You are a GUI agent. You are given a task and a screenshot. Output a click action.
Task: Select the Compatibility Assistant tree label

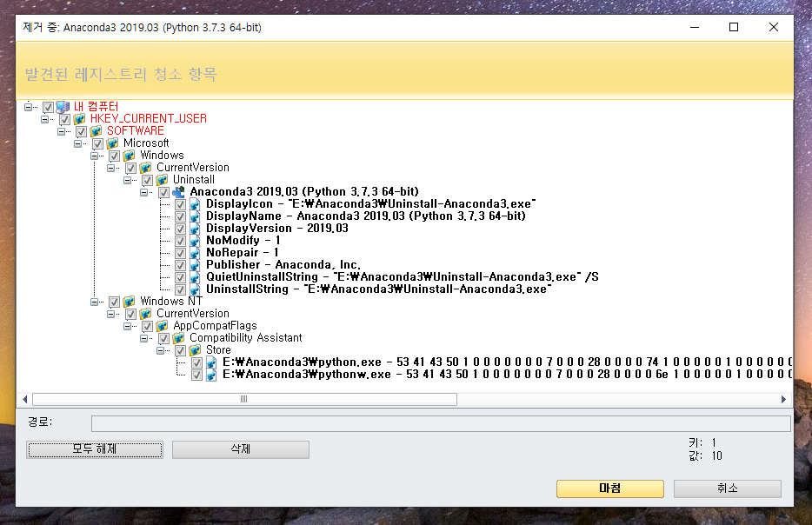click(245, 337)
